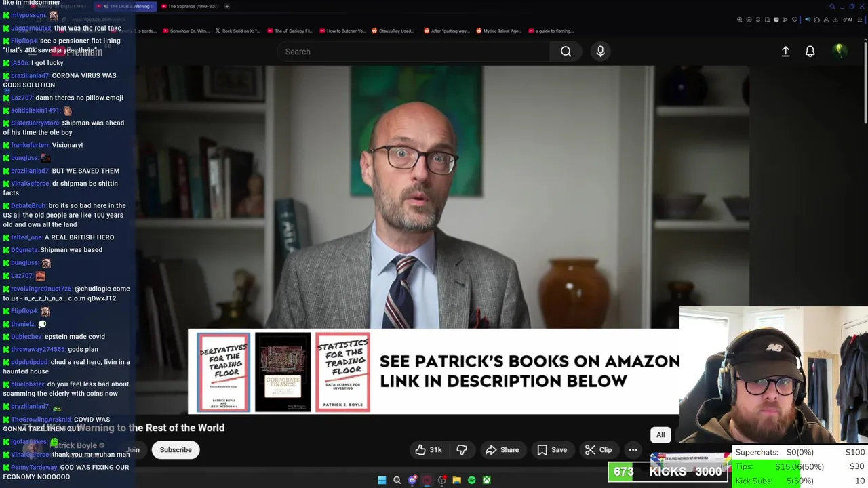This screenshot has width=868, height=488.
Task: Open 'The JF Gariepy Fil...' bookmark
Action: pos(290,30)
